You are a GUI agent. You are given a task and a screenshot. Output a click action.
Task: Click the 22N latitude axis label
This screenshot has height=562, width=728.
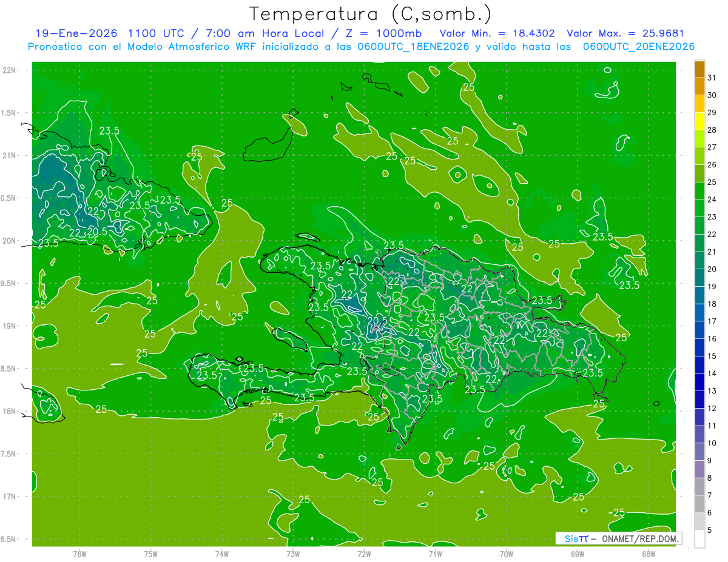coord(10,70)
